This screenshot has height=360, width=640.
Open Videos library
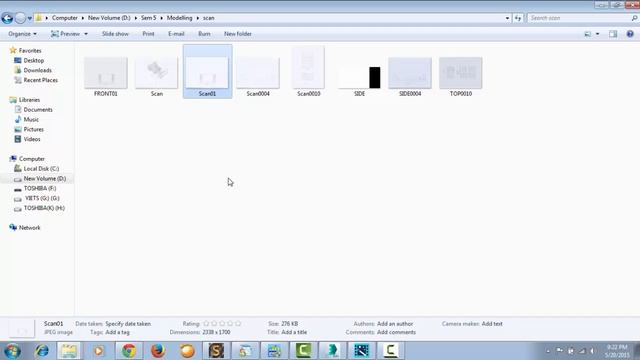pos(32,139)
